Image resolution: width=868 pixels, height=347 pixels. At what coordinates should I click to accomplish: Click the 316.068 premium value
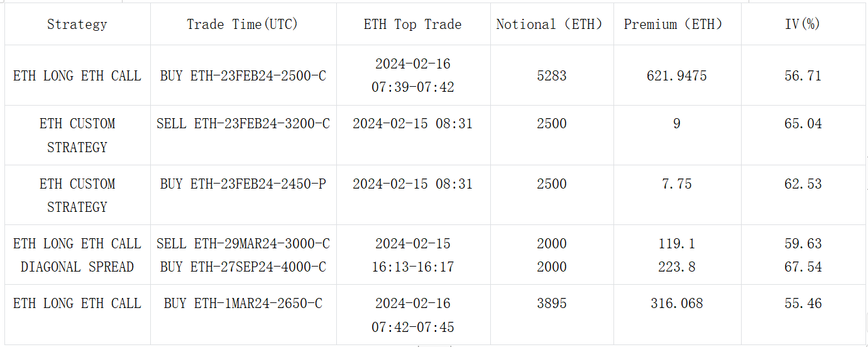(676, 304)
